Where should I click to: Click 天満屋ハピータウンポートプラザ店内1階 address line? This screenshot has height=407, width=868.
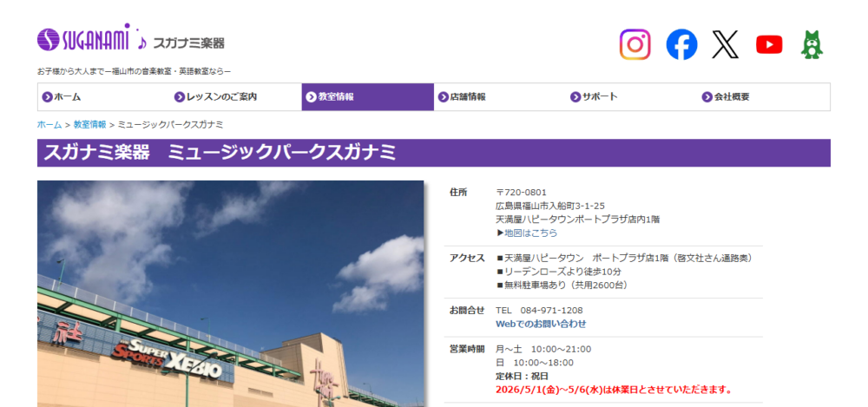pyautogui.click(x=578, y=220)
